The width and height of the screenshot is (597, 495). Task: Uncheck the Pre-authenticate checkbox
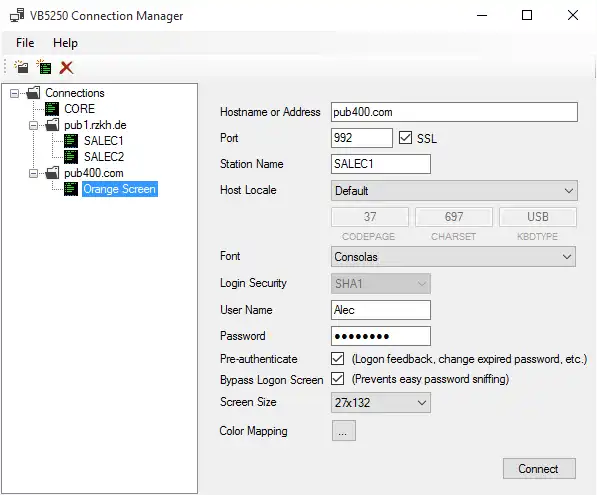(338, 359)
